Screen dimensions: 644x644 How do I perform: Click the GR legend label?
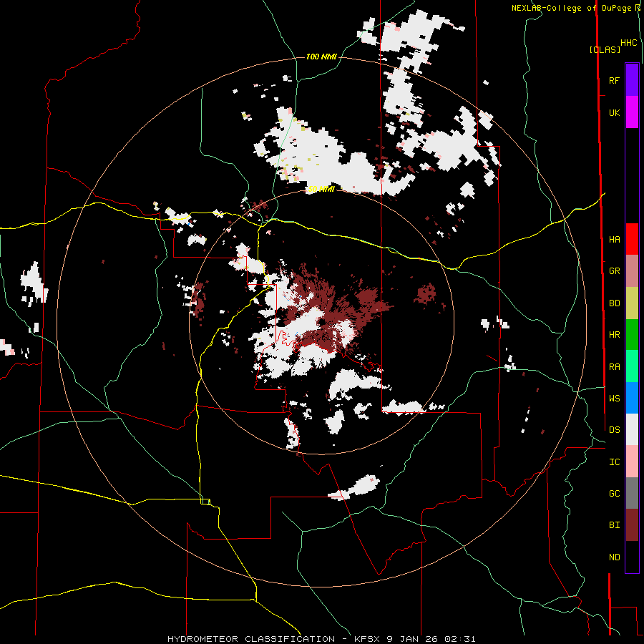pos(614,271)
